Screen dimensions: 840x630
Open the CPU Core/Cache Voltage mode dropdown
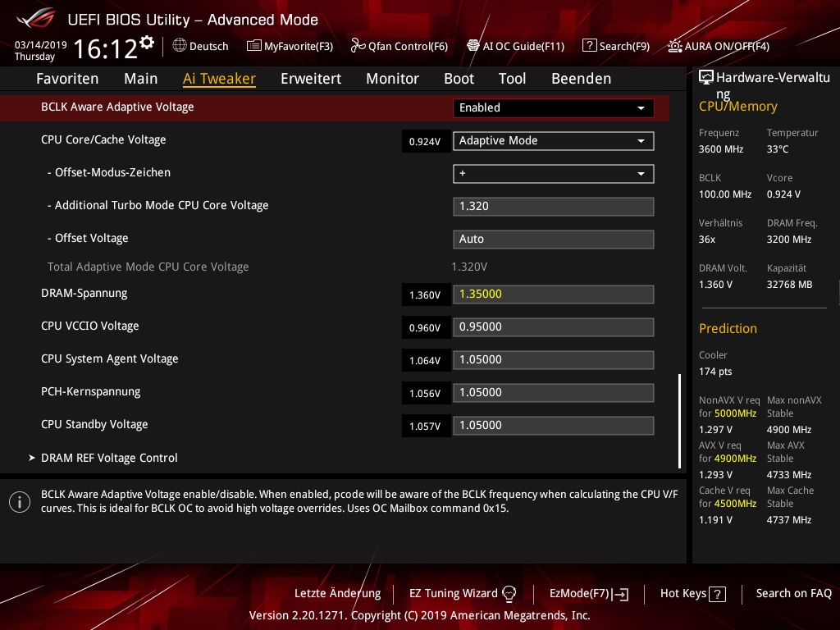point(554,141)
